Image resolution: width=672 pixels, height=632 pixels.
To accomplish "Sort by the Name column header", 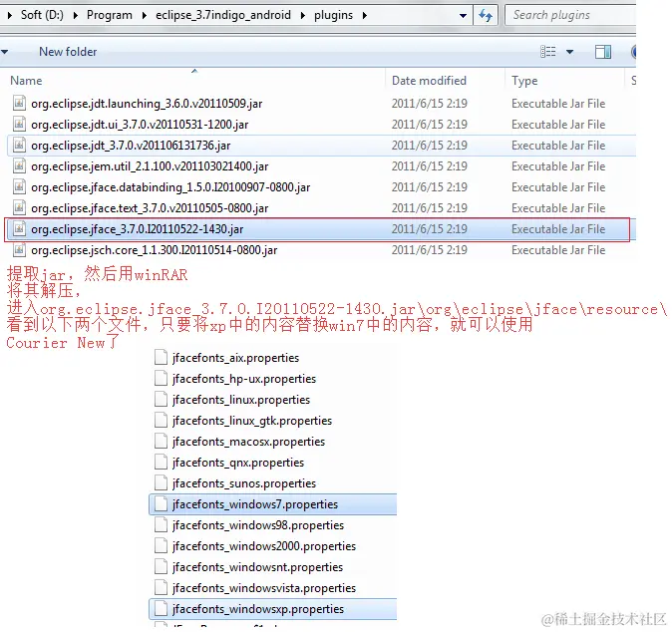I will 26,81.
